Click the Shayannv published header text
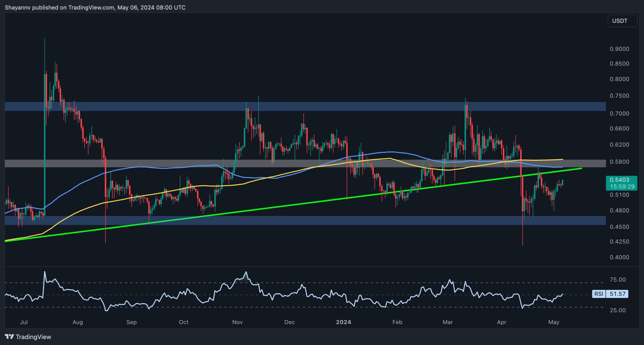644x345 pixels. (x=95, y=8)
